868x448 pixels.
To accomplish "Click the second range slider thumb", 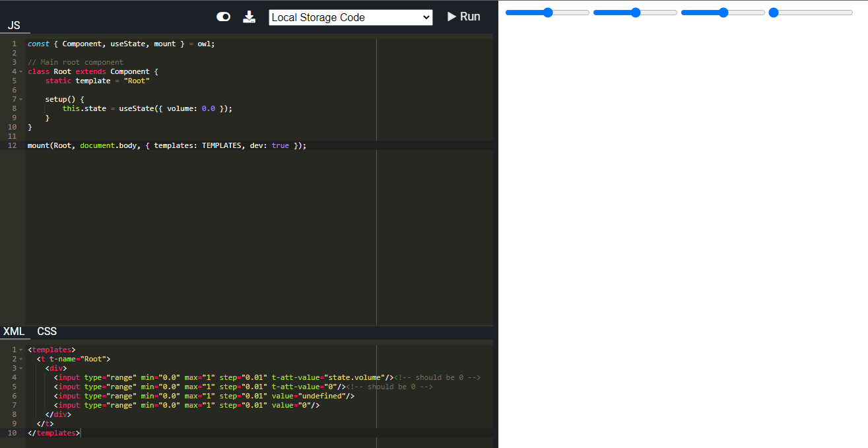I will tap(635, 12).
